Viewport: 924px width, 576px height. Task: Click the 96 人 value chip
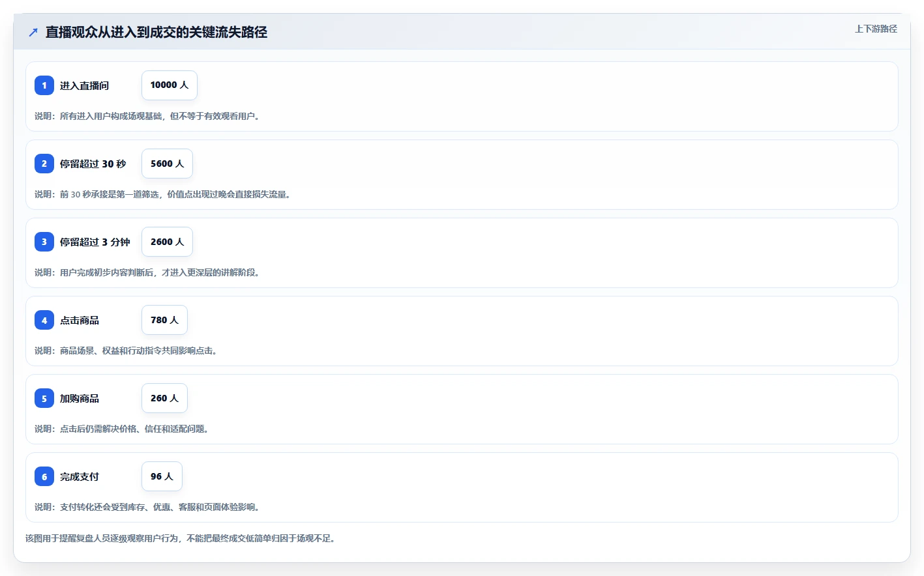click(162, 476)
